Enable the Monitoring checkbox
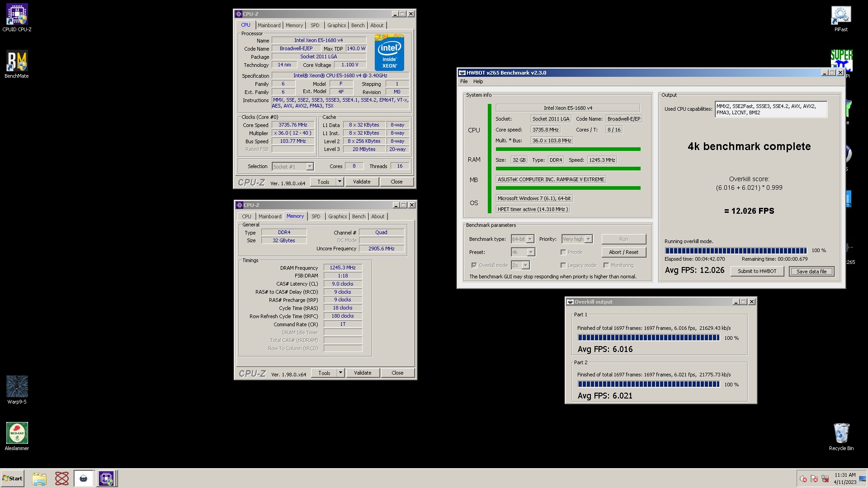 coord(606,265)
